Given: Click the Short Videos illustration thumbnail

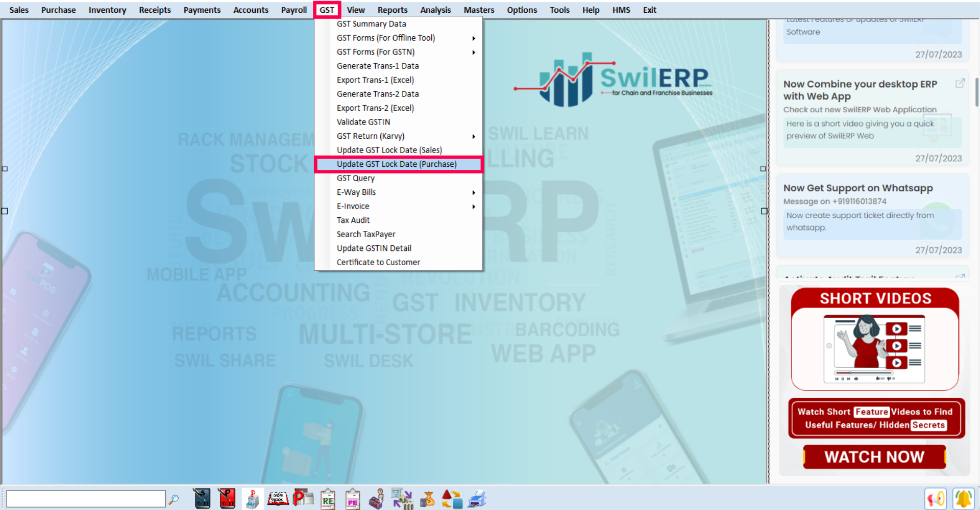Looking at the screenshot, I should (x=874, y=349).
